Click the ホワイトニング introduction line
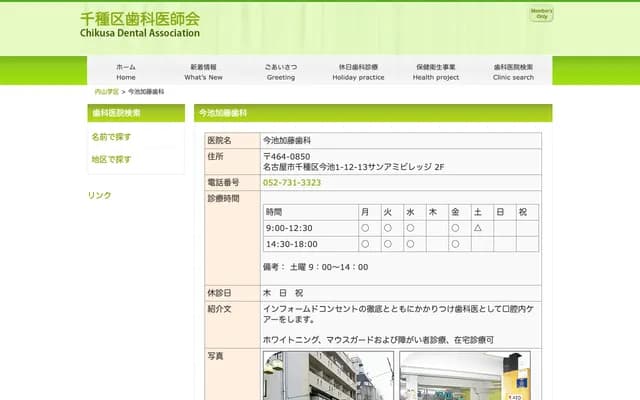 point(378,340)
